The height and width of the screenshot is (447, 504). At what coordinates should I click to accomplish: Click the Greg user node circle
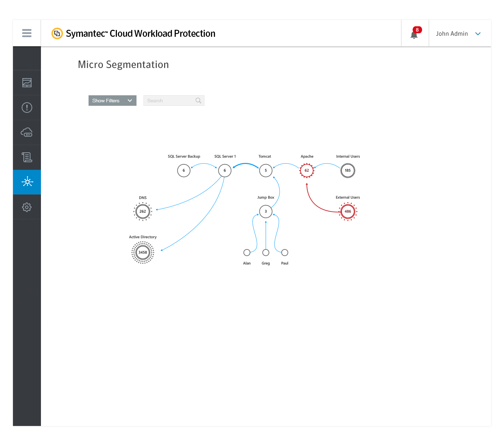(x=266, y=253)
